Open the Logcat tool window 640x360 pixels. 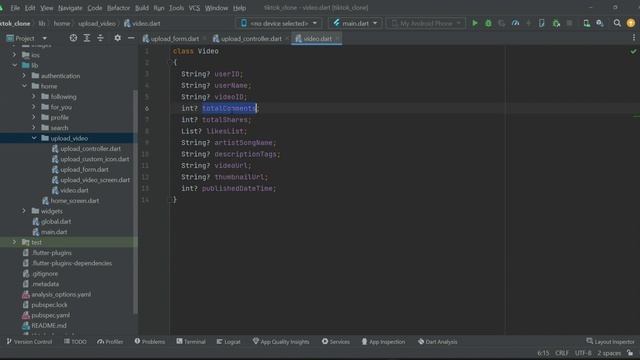pyautogui.click(x=229, y=342)
